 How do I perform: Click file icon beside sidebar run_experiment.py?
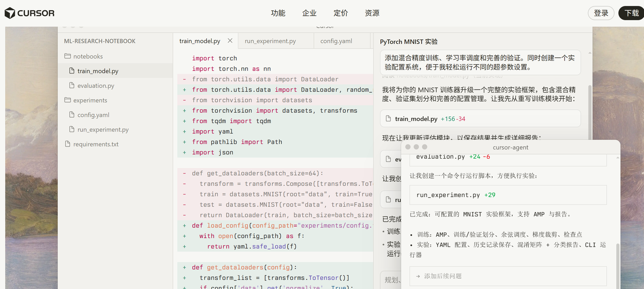[x=72, y=129]
